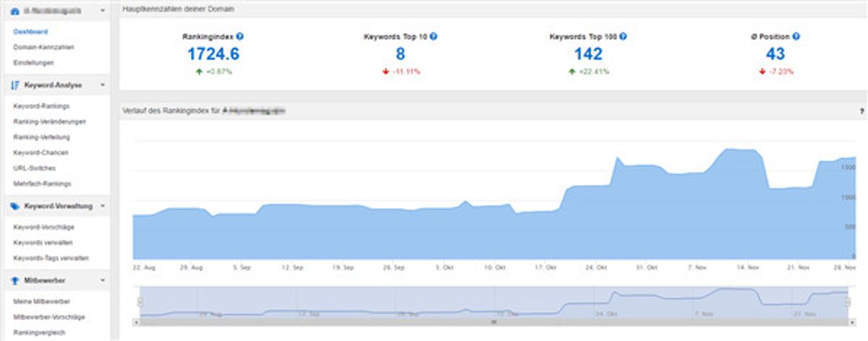This screenshot has width=868, height=341.
Task: Collapse the Keyword-Analyse section arrow
Action: (103, 85)
